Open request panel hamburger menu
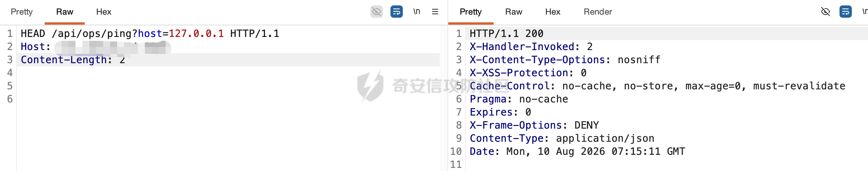This screenshot has width=868, height=171. (x=435, y=12)
